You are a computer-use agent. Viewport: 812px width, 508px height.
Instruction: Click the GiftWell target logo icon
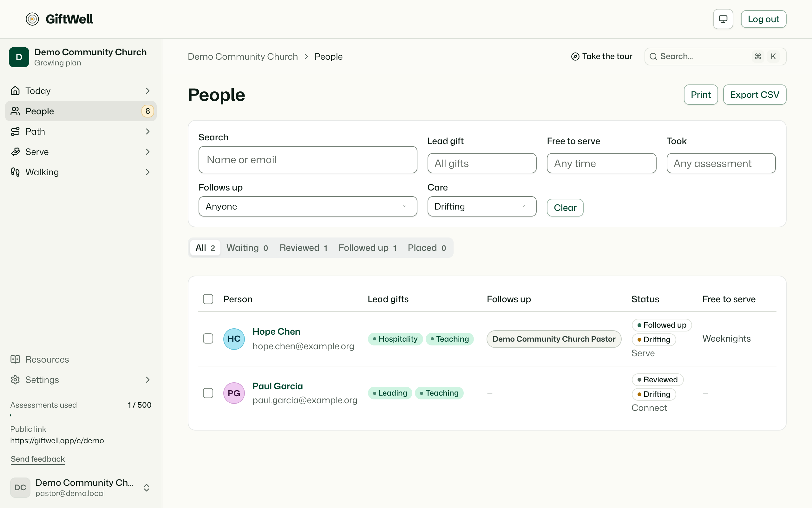pos(32,19)
